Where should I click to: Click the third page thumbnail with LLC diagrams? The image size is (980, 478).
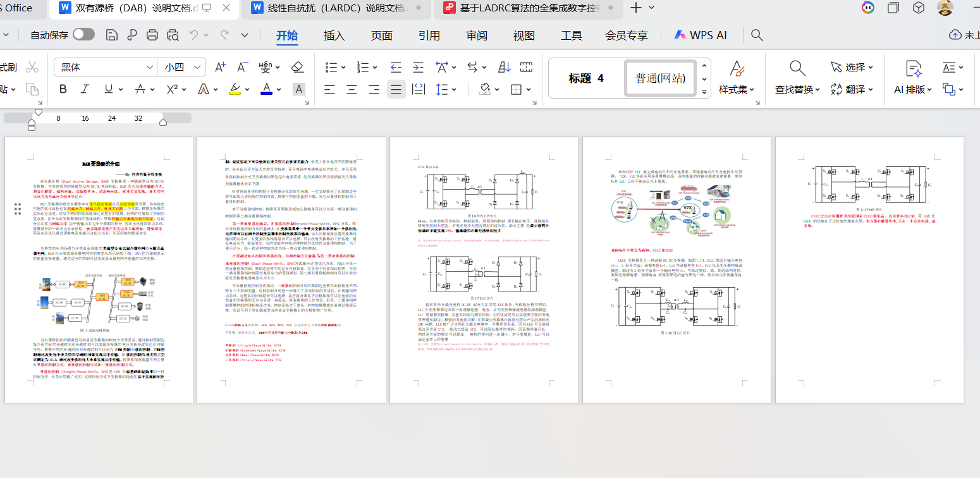[484, 270]
